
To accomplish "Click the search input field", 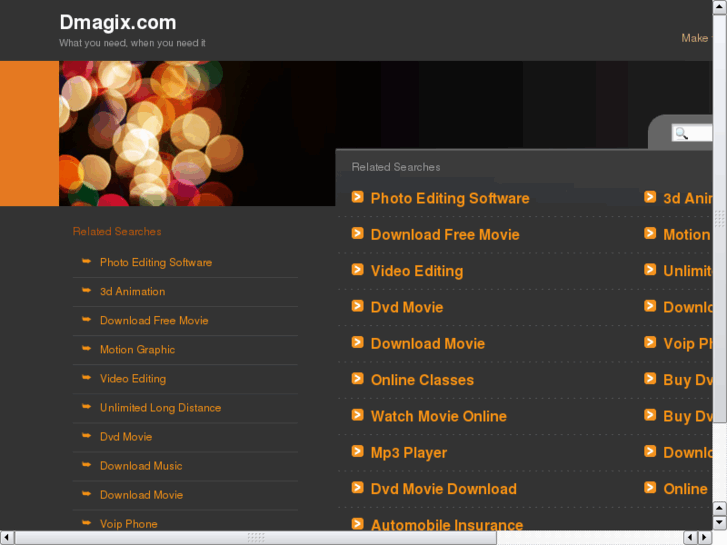I will (x=692, y=134).
